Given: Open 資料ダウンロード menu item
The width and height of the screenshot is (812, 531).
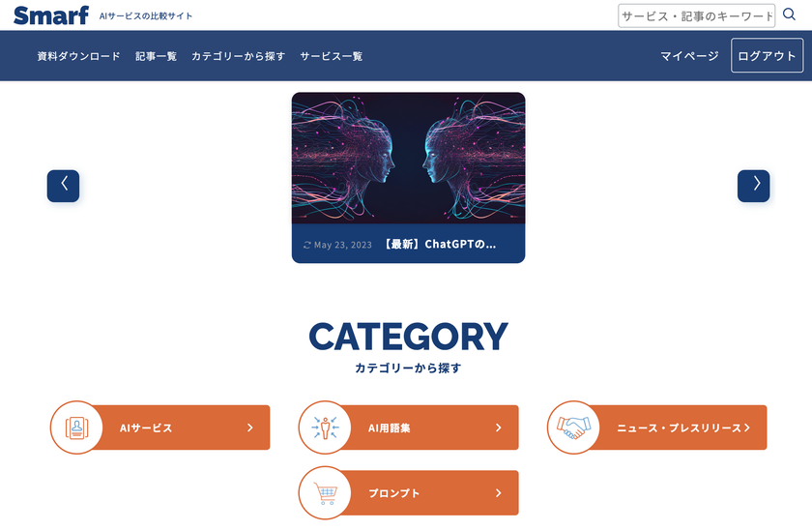Looking at the screenshot, I should point(78,56).
